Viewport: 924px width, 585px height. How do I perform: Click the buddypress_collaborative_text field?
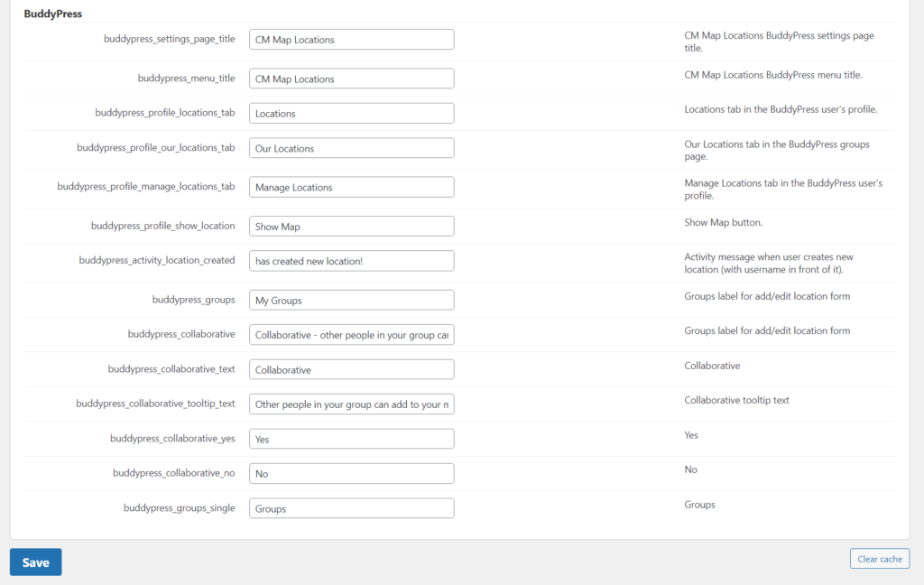pyautogui.click(x=351, y=369)
